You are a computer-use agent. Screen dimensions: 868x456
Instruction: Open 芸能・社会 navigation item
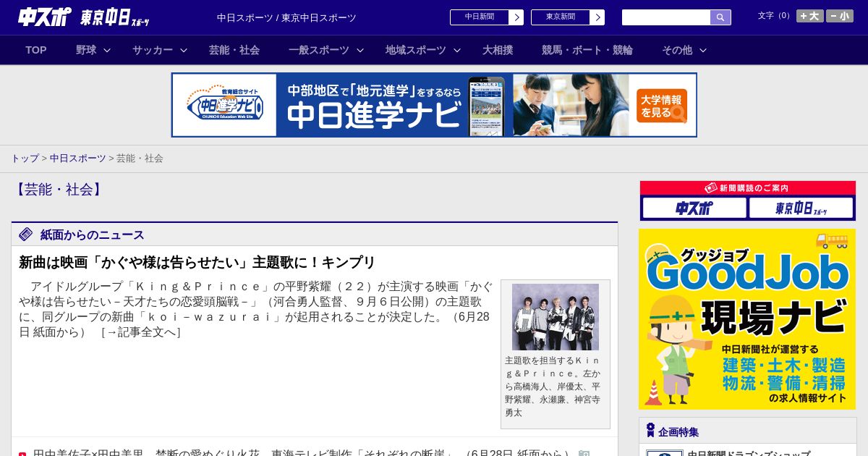click(234, 50)
